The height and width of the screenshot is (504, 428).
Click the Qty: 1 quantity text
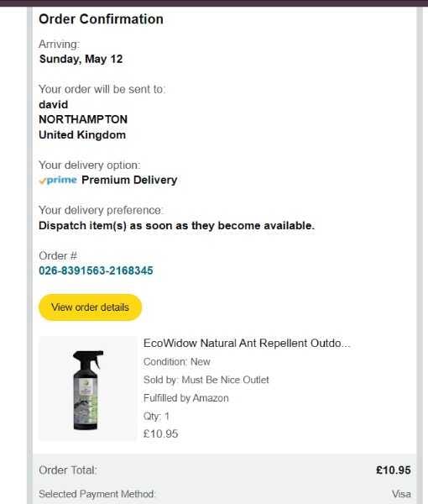[x=156, y=417]
